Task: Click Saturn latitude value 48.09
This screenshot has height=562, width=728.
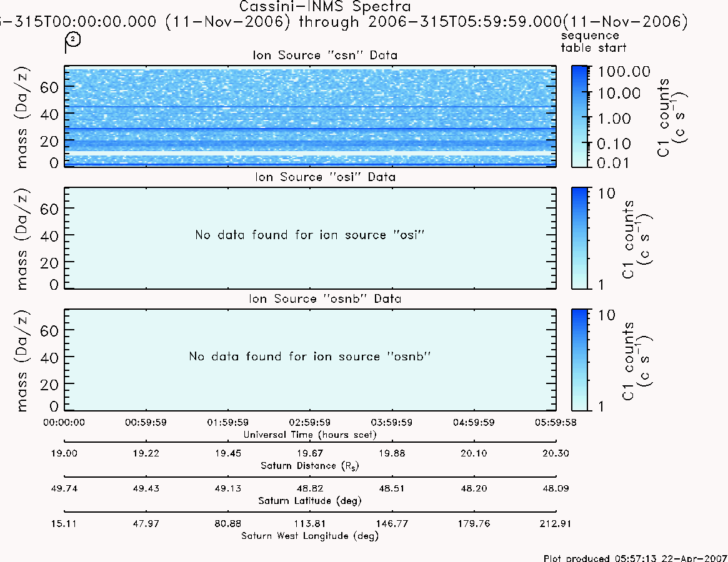Action: pos(556,489)
